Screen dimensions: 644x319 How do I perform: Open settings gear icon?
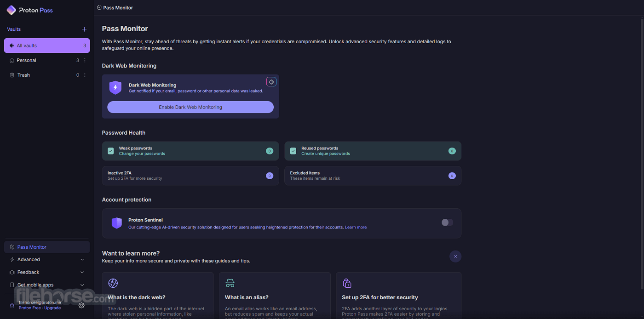click(x=81, y=305)
